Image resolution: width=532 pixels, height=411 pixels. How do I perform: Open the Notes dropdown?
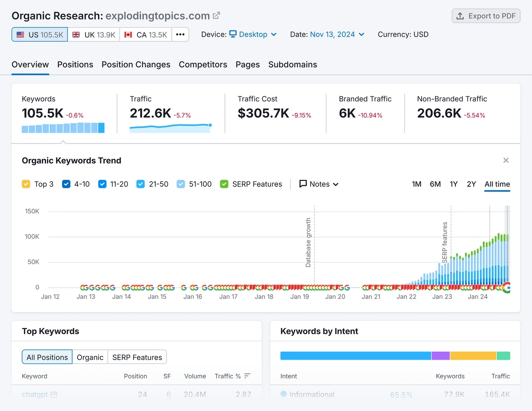pos(319,184)
